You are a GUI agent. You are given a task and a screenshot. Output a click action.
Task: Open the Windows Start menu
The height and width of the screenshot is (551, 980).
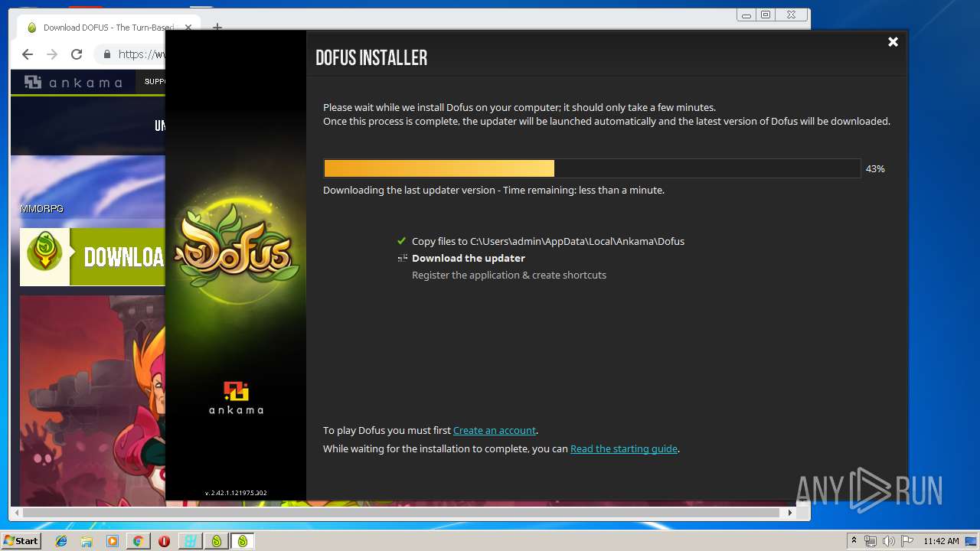[21, 541]
